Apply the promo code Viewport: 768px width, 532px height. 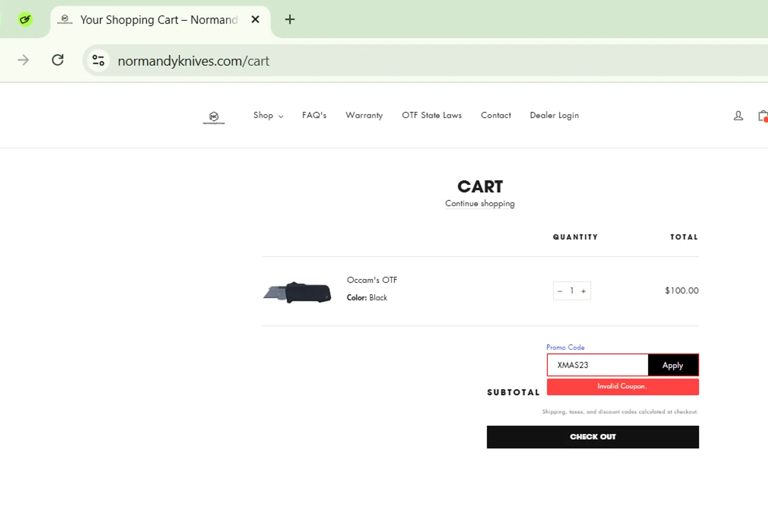pos(673,365)
